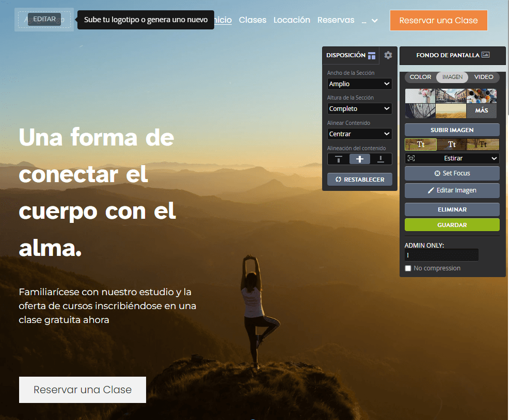Select the first Tt text style swatch

pos(420,144)
